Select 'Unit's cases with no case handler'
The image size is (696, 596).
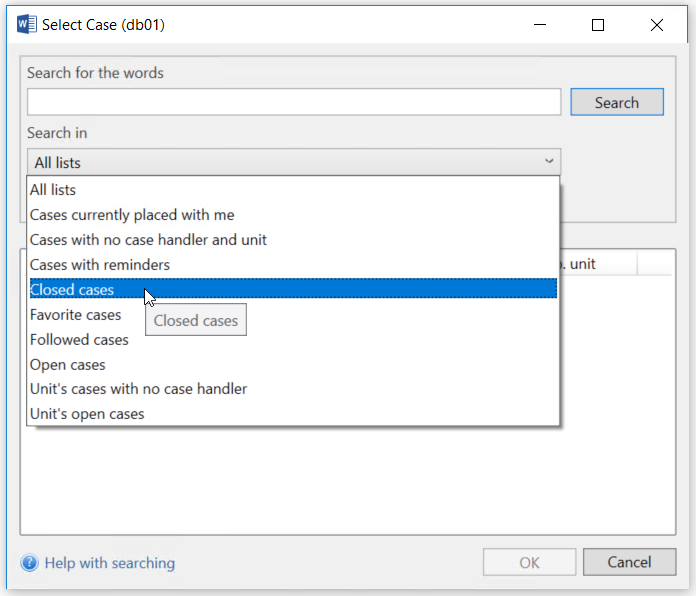click(138, 389)
